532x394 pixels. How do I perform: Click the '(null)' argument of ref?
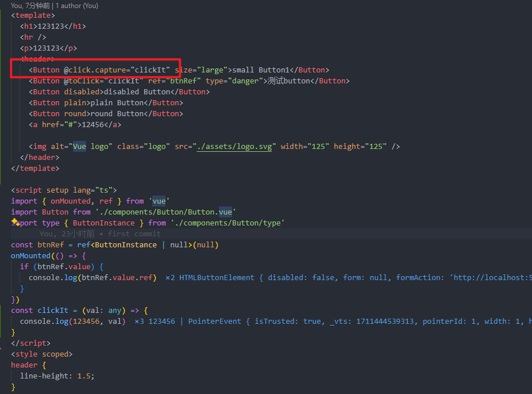[206, 245]
